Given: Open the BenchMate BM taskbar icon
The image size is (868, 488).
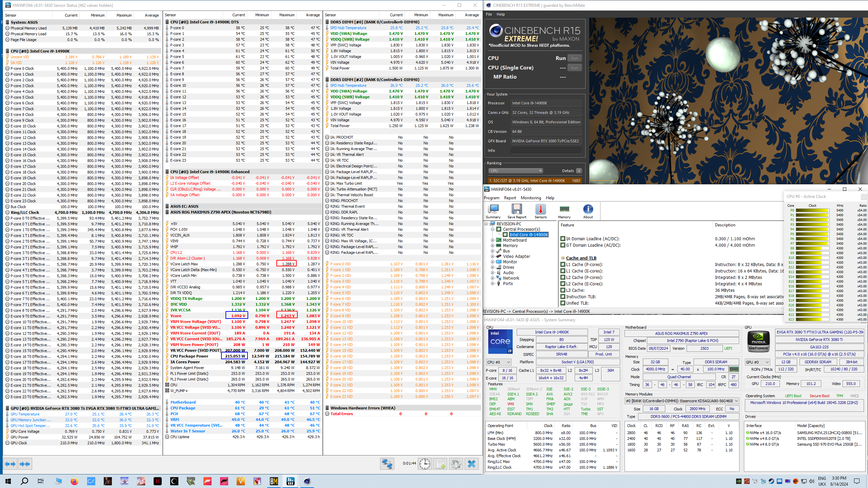Looking at the screenshot, I should click(x=274, y=481).
